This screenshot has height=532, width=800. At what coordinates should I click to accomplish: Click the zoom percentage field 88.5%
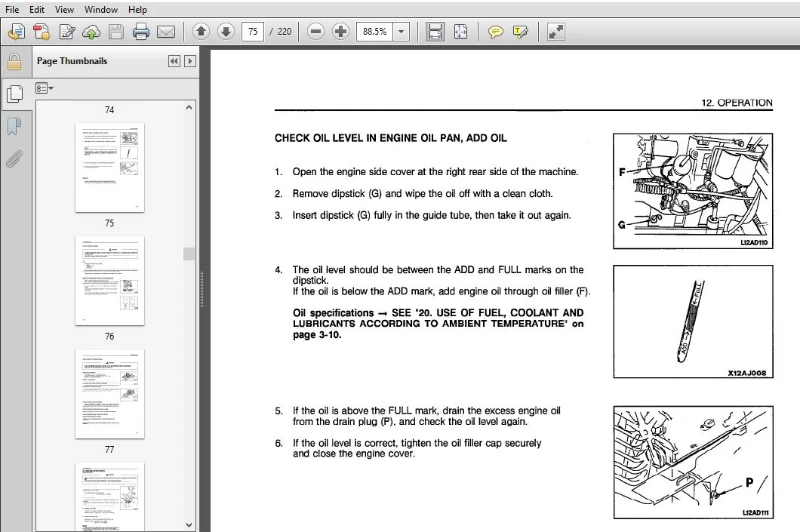375,32
